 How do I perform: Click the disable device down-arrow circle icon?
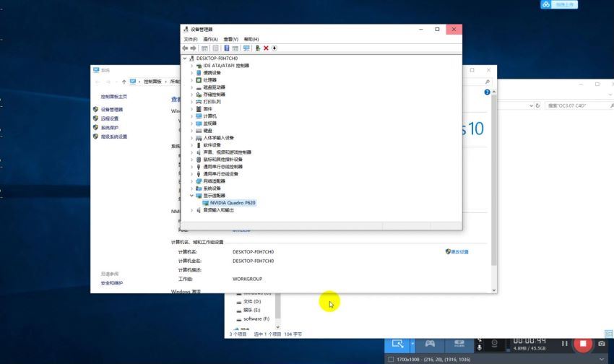274,48
